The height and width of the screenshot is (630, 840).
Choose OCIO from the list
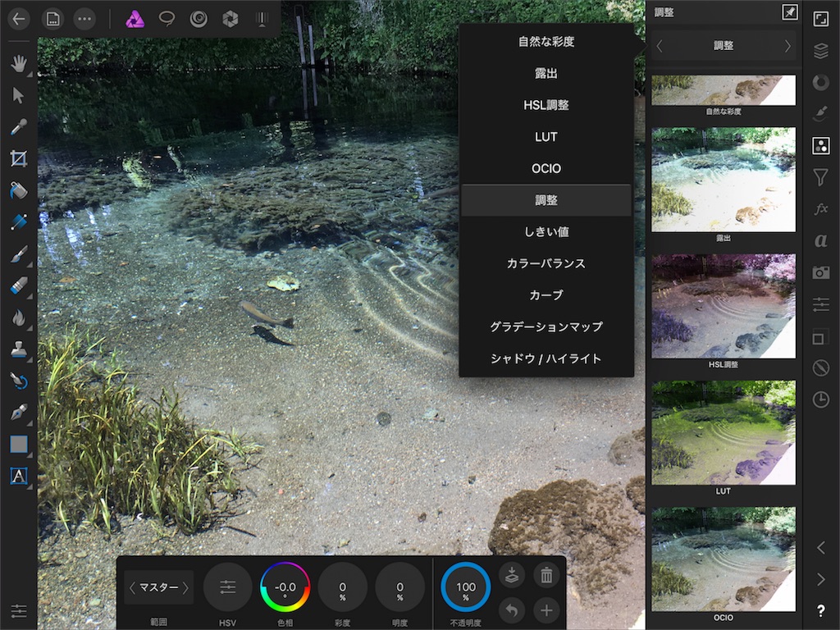point(546,168)
